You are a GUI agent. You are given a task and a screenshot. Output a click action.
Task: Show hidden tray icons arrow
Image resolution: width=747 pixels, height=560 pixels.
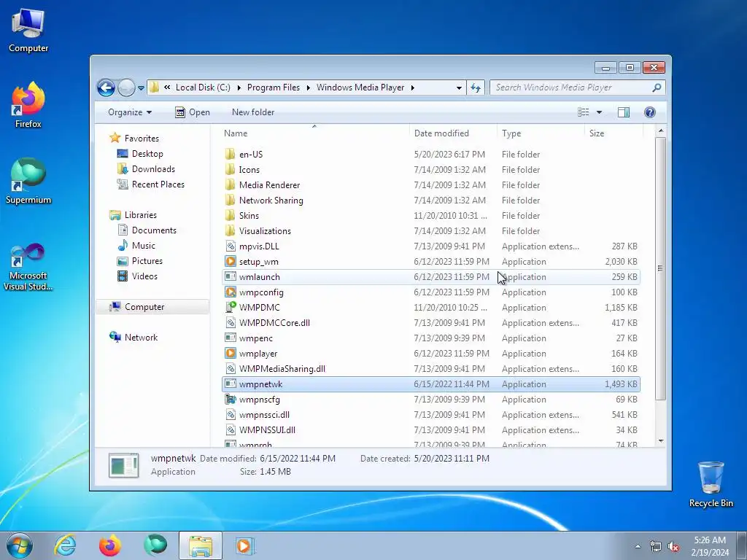pyautogui.click(x=638, y=546)
